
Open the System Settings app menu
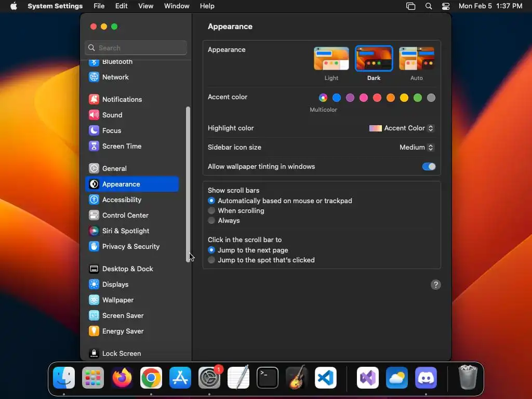click(x=55, y=6)
